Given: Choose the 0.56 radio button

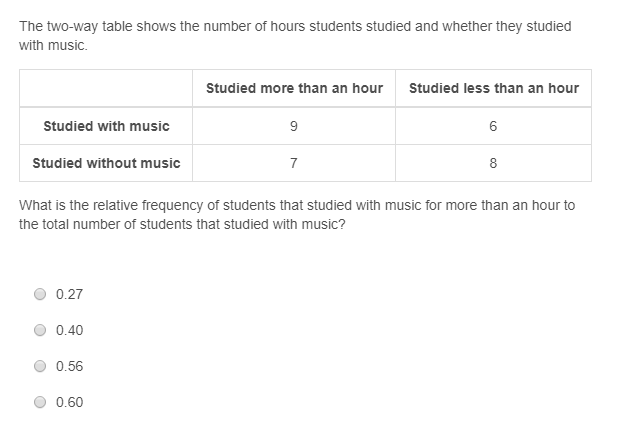Looking at the screenshot, I should pyautogui.click(x=40, y=366).
